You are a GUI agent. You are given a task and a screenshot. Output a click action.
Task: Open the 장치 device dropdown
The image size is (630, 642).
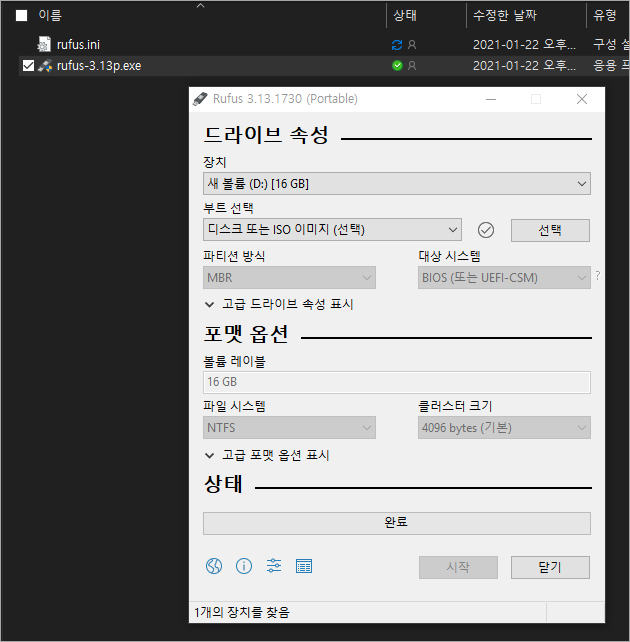pyautogui.click(x=397, y=183)
